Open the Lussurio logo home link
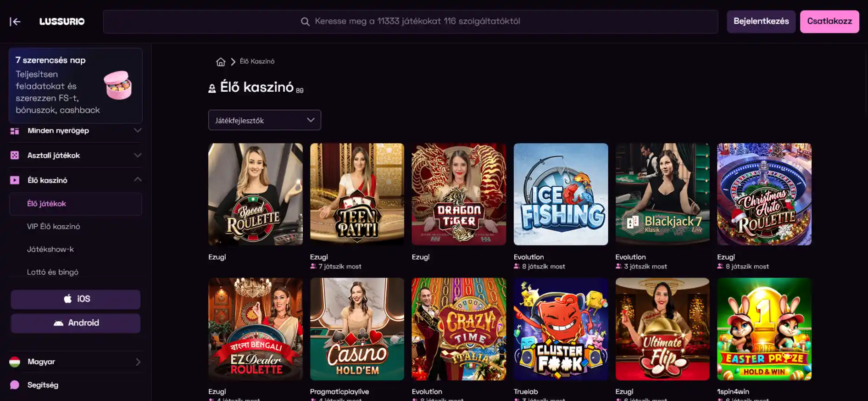The width and height of the screenshot is (868, 401). (62, 22)
